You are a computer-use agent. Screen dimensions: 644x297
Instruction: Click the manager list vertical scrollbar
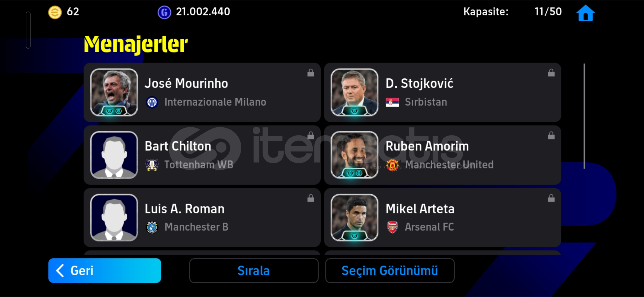click(x=584, y=116)
